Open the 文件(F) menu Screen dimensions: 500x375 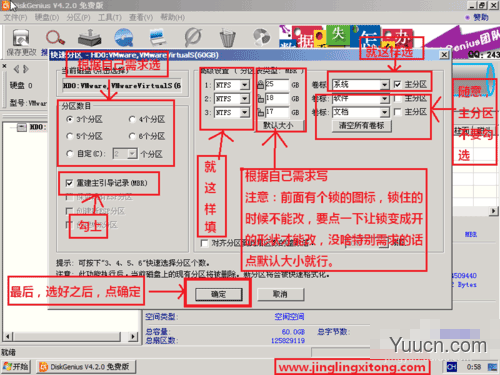point(16,17)
